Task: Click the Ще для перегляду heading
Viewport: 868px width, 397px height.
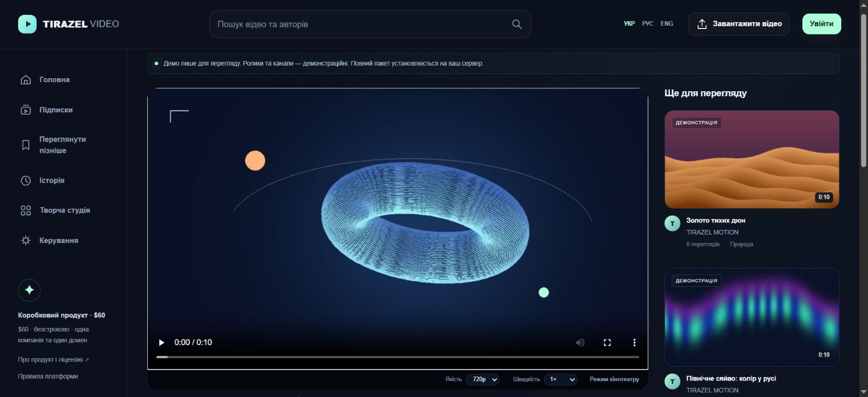Action: (705, 93)
